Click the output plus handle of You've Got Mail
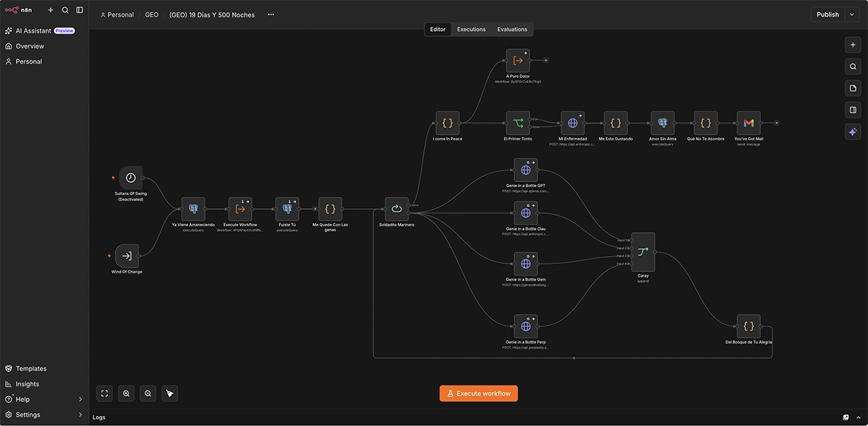 click(x=776, y=123)
